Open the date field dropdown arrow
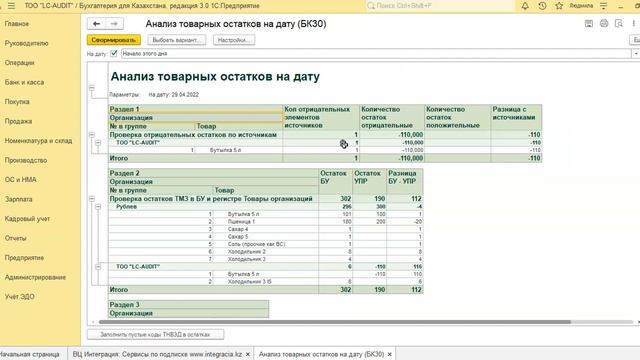 636,53
